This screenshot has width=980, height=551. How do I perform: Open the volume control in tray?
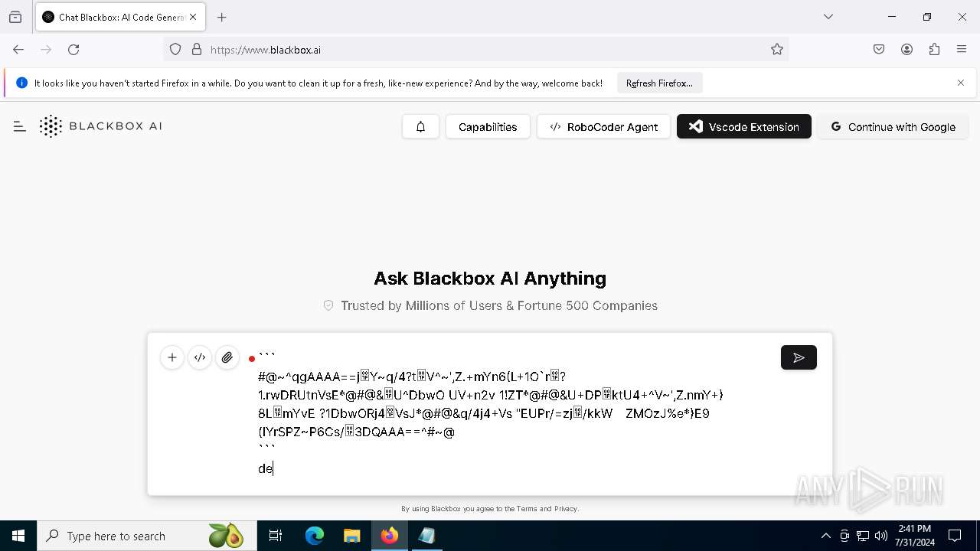(881, 536)
